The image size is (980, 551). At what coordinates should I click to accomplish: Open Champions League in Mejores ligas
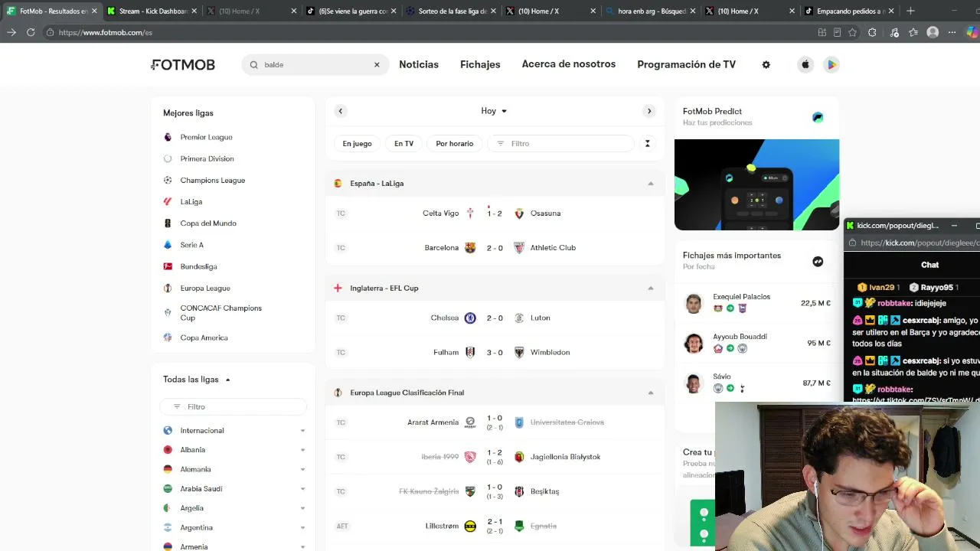tap(212, 181)
